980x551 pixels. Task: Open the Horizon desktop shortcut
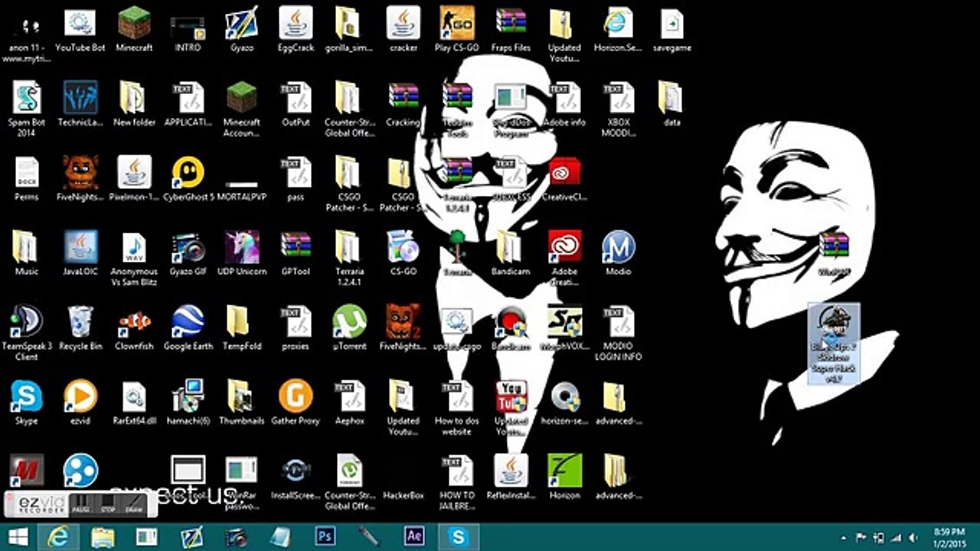pos(564,471)
